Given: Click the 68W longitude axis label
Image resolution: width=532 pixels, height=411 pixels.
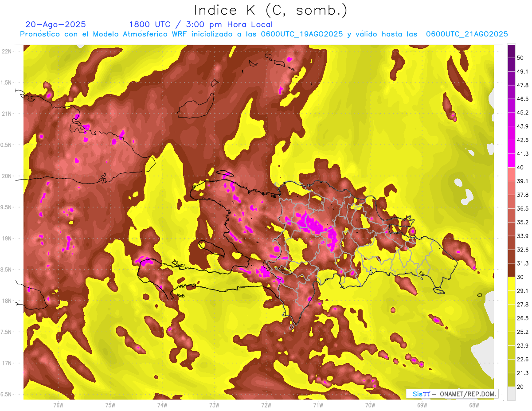Looking at the screenshot, I should pos(473,405).
